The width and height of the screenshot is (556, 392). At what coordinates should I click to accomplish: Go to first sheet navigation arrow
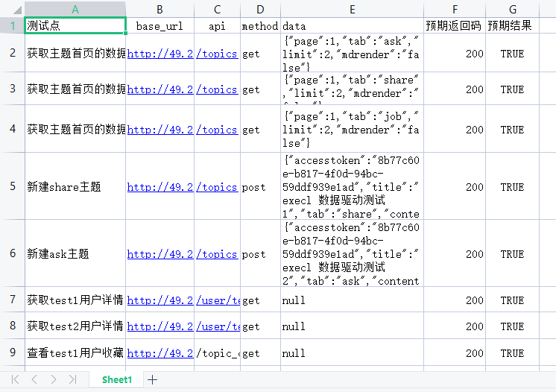(15, 379)
